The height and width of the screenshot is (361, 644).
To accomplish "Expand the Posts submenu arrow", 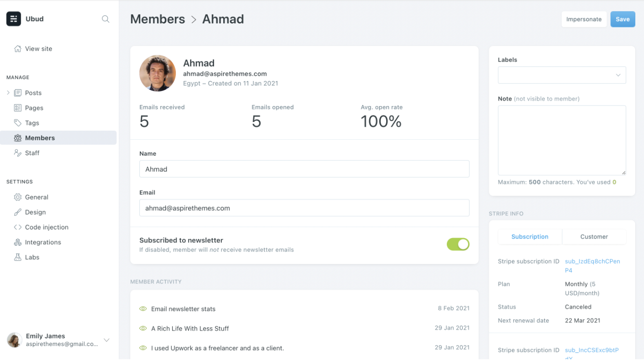I will pyautogui.click(x=8, y=93).
